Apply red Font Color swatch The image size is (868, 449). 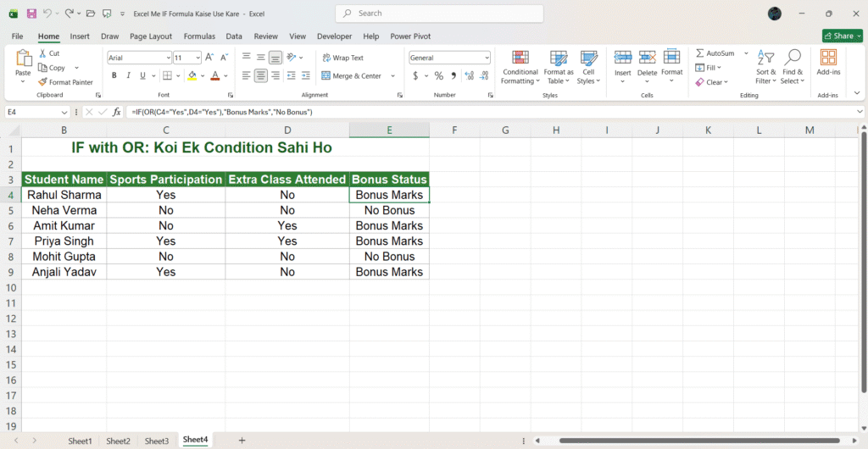click(216, 75)
